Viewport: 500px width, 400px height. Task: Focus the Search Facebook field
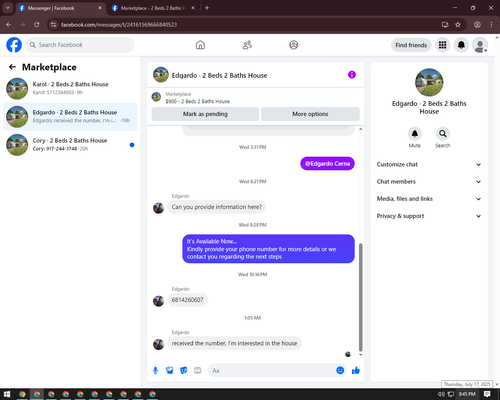pyautogui.click(x=80, y=45)
